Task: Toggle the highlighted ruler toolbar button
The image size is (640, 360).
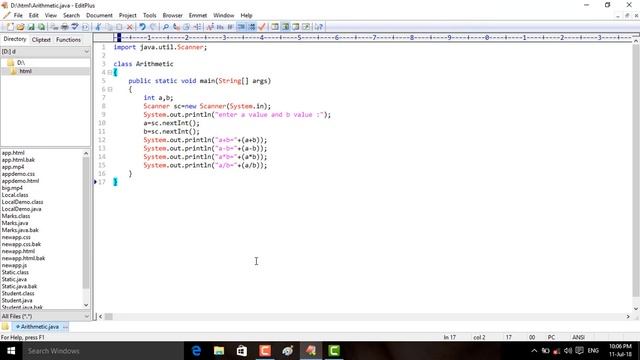Action: [241, 27]
